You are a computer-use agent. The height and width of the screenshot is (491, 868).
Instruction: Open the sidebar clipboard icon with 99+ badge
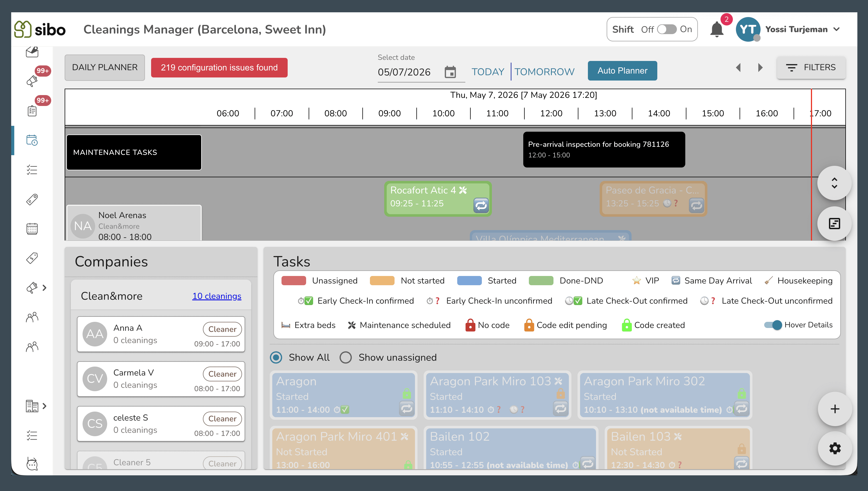coord(32,111)
